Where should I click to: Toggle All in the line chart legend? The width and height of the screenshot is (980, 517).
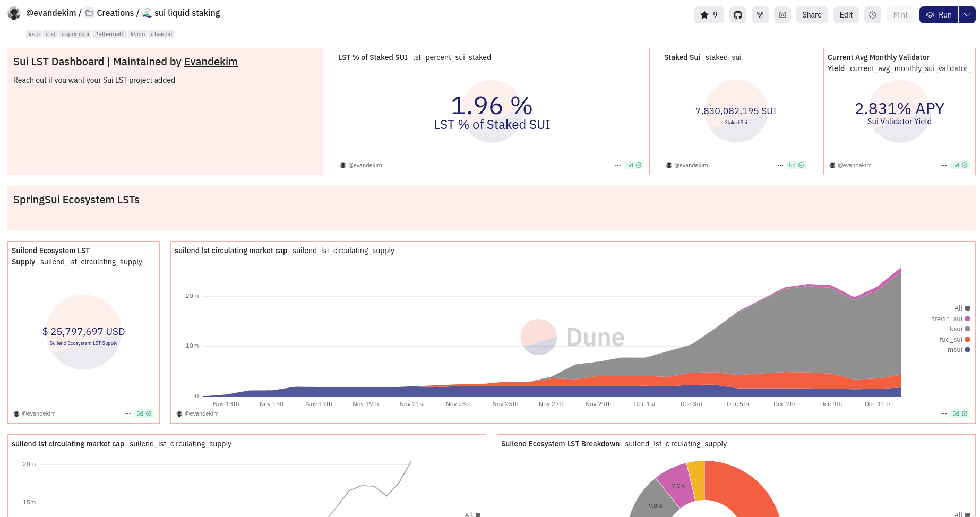(473, 514)
